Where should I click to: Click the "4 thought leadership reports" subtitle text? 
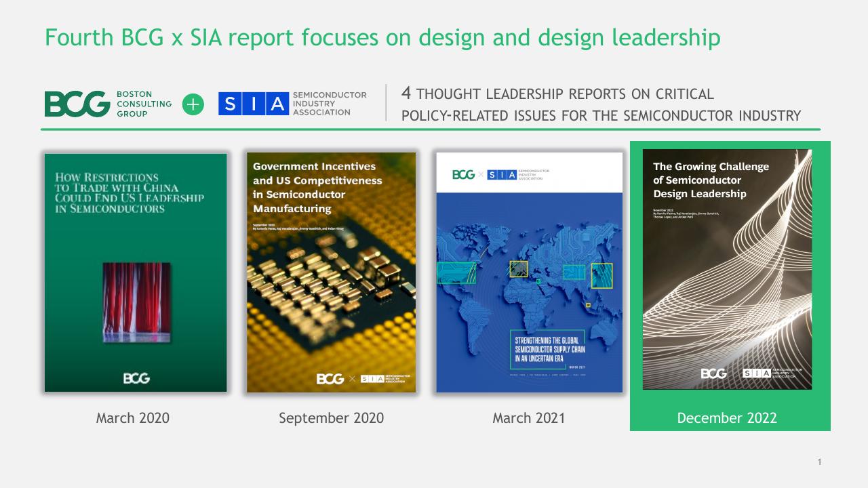[x=601, y=104]
